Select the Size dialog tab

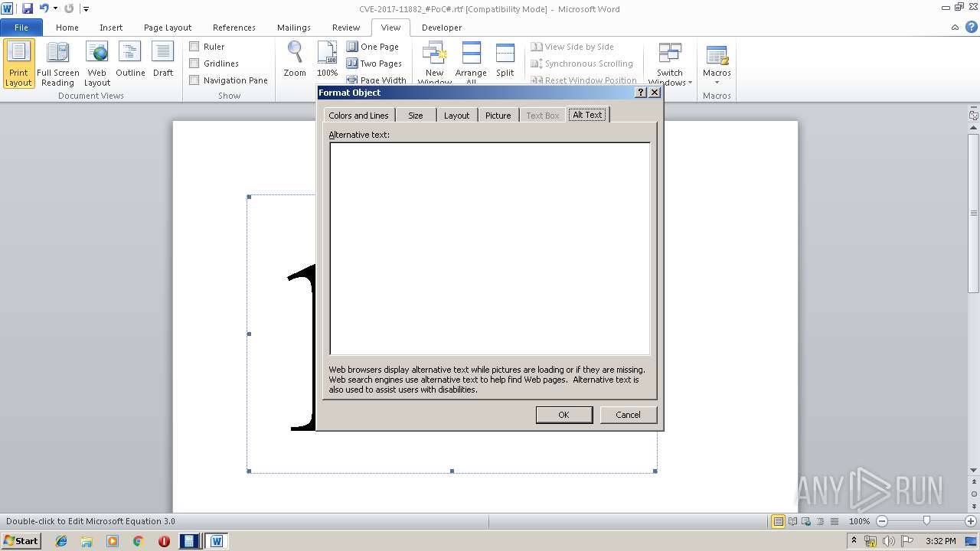(x=416, y=116)
